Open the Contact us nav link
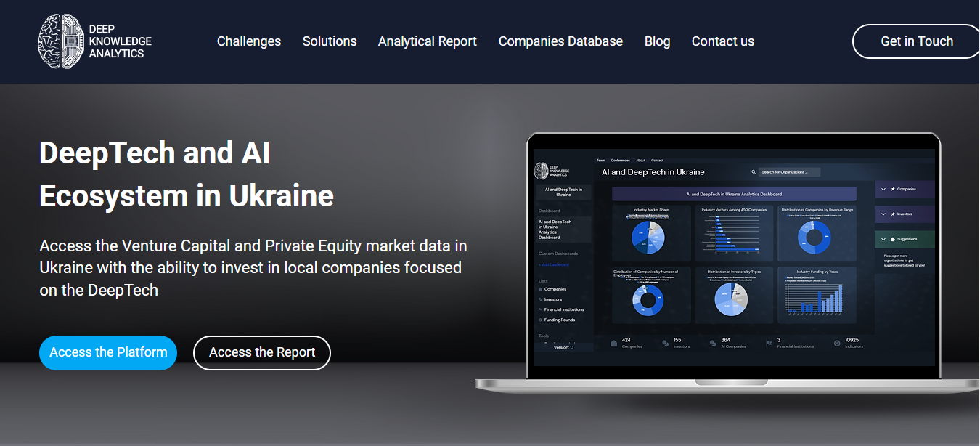Image resolution: width=980 pixels, height=446 pixels. click(723, 41)
